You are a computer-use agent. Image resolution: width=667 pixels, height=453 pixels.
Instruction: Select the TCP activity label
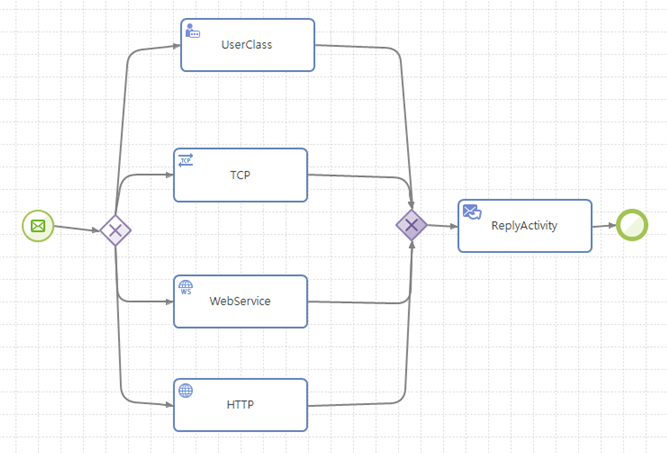click(x=240, y=175)
